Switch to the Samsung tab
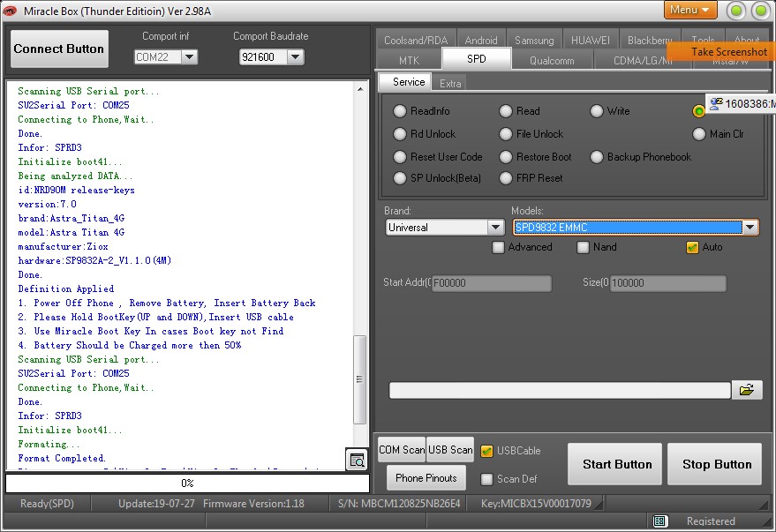Screen dimensions: 776x532 534,40
